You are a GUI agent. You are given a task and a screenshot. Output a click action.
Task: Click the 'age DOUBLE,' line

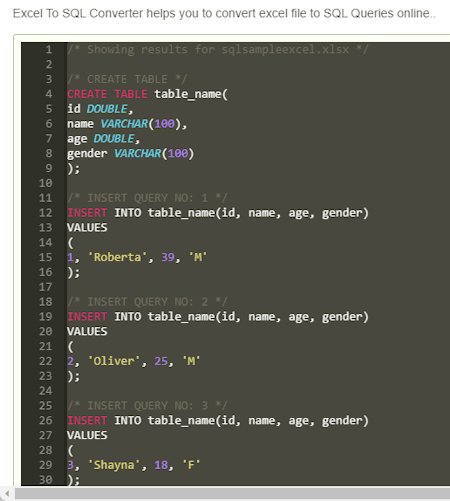click(x=103, y=139)
